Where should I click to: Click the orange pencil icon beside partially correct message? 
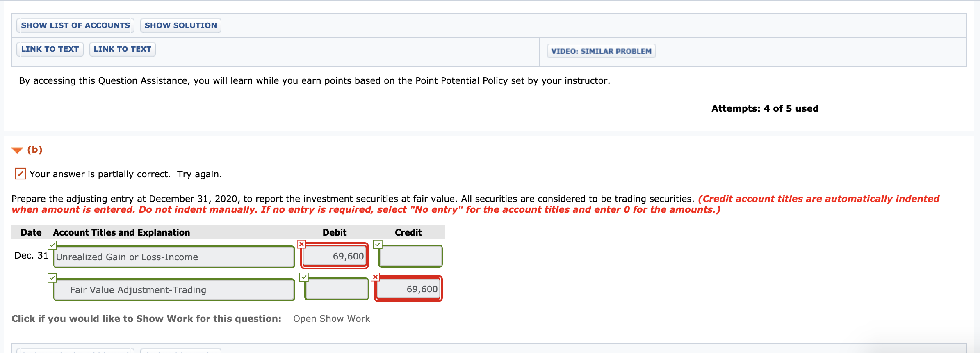[20, 174]
